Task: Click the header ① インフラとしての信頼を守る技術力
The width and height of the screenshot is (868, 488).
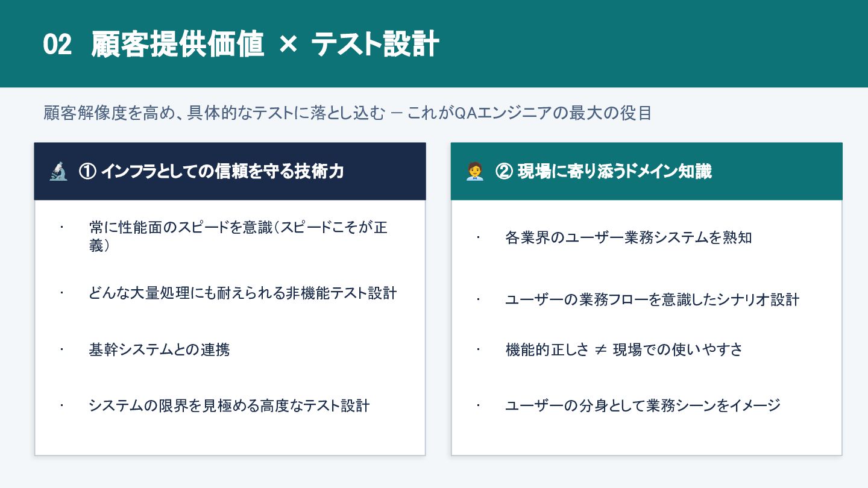Action: (212, 172)
